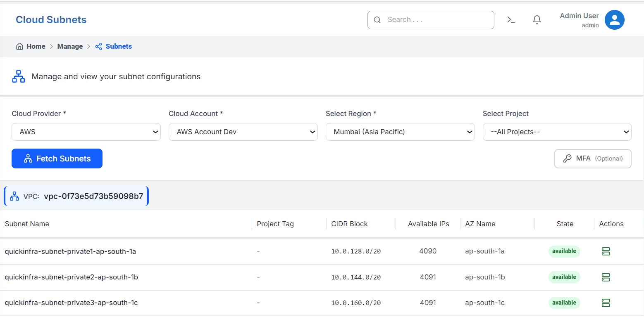Click the Admin User avatar icon
This screenshot has width=644, height=317.
pyautogui.click(x=615, y=19)
